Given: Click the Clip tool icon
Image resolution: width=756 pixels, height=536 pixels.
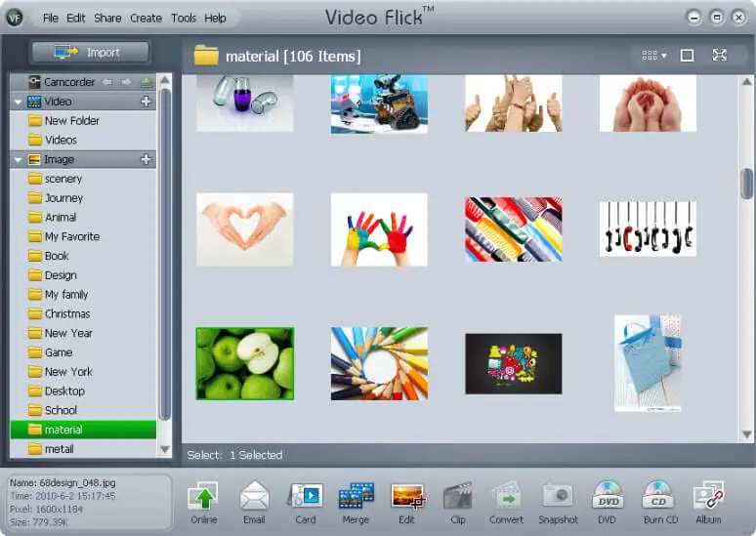Looking at the screenshot, I should coord(457,502).
